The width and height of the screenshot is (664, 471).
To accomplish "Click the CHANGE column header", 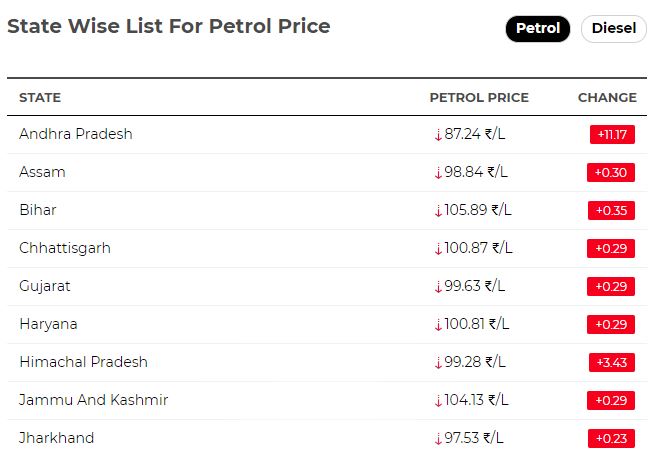I will pos(607,98).
